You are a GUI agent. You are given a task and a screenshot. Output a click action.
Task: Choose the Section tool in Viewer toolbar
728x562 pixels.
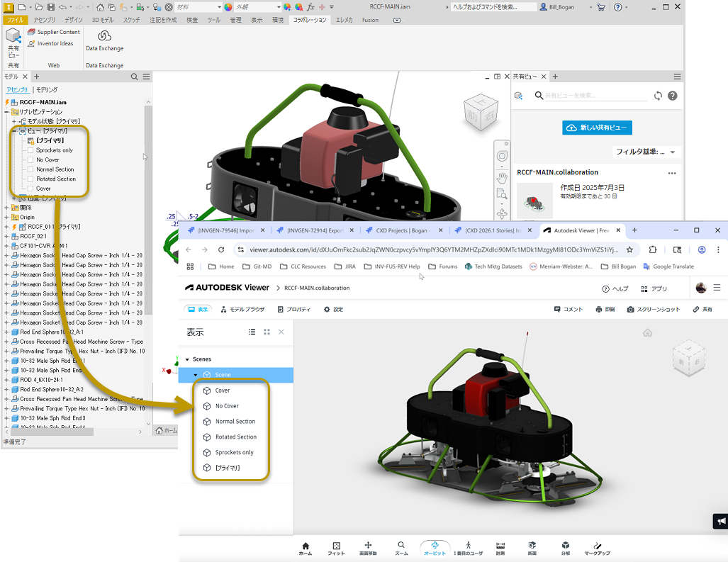[532, 548]
